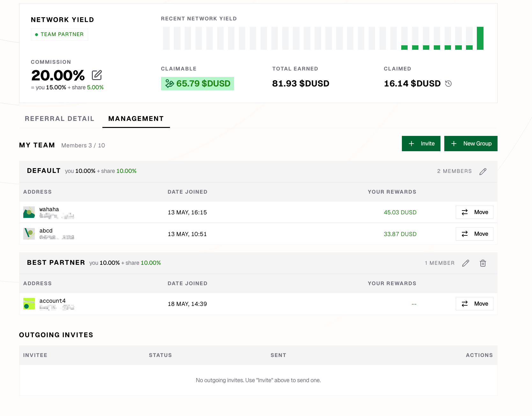Click the 16.14 $DUSD claimed value
The image size is (532, 416).
pyautogui.click(x=412, y=84)
